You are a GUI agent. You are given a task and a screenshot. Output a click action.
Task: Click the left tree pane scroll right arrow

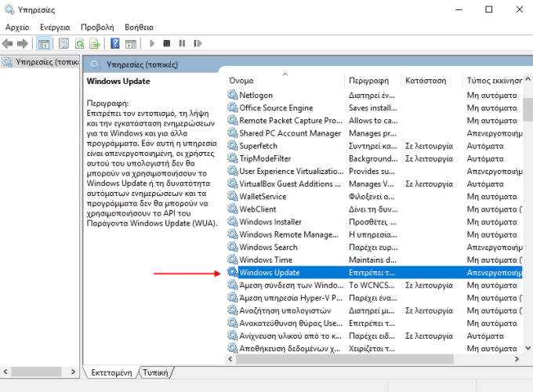click(x=73, y=372)
